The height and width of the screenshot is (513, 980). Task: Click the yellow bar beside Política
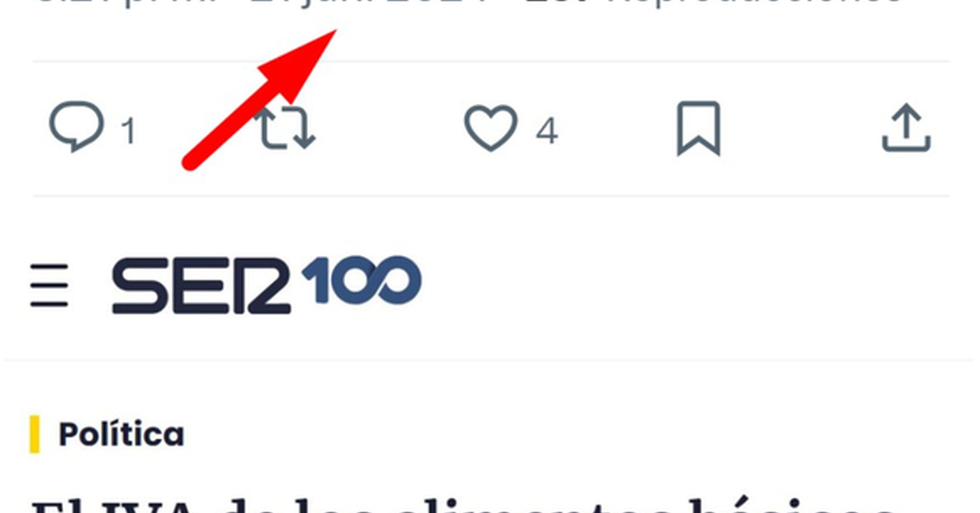(34, 434)
